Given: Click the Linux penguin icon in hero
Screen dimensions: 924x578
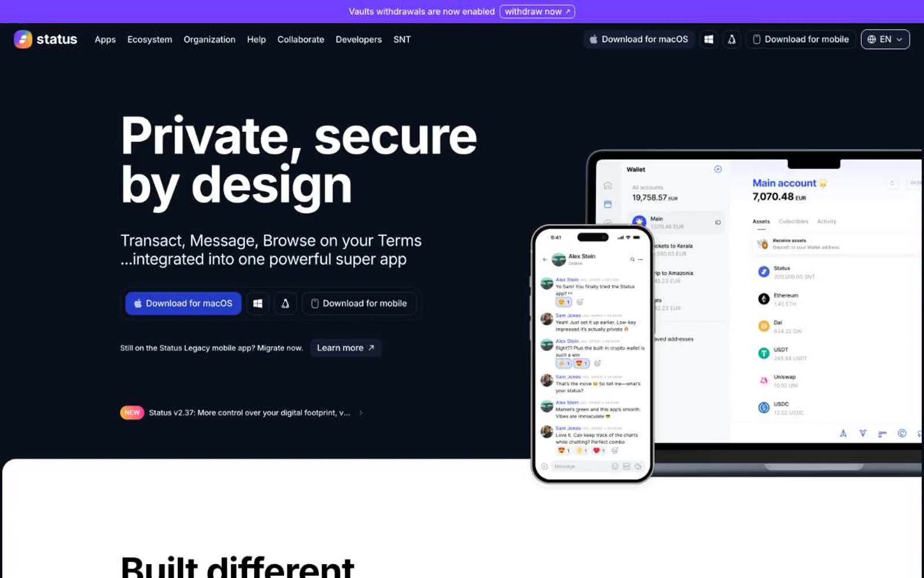Looking at the screenshot, I should point(285,303).
